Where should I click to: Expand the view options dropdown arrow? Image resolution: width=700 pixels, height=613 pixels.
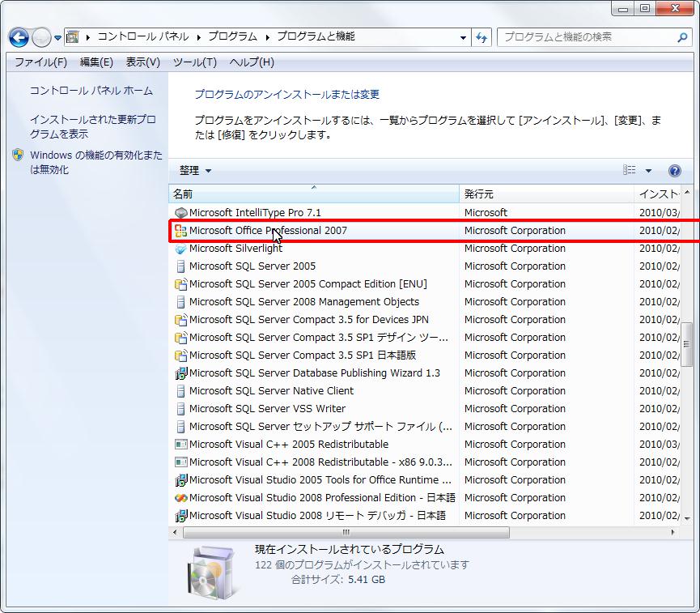pos(648,171)
